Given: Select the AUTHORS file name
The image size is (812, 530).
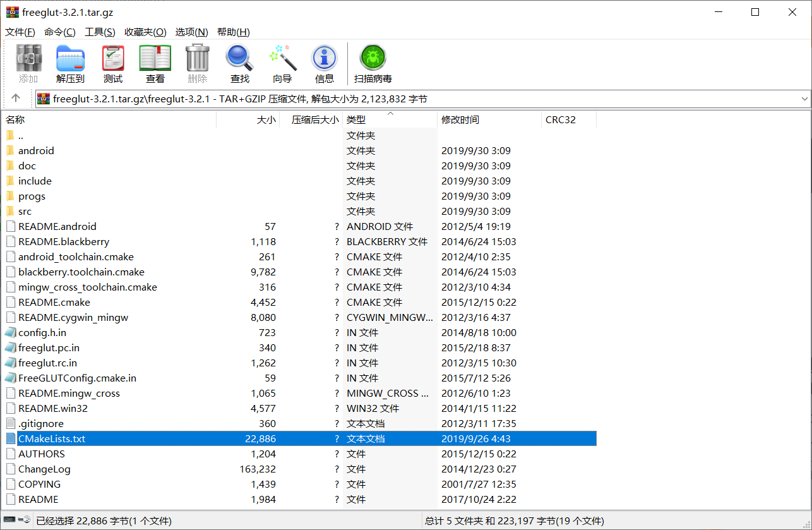Looking at the screenshot, I should tap(42, 454).
